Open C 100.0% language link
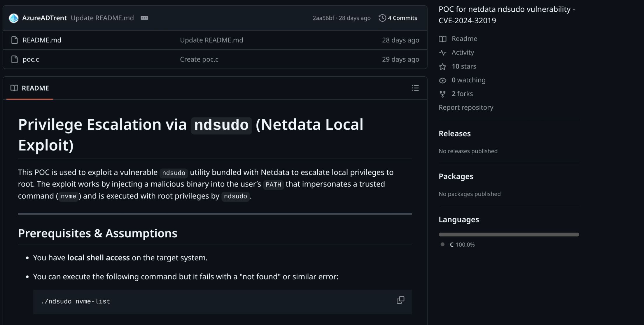The image size is (644, 325). (x=462, y=245)
